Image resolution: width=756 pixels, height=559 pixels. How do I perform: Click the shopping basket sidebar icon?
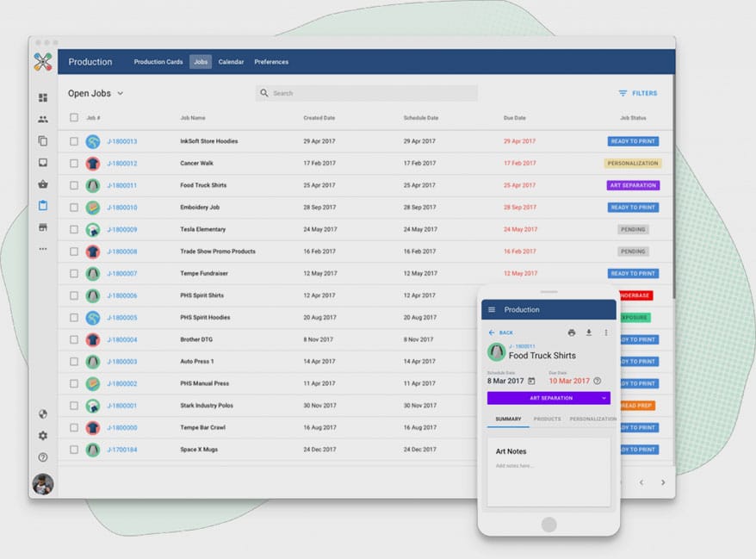43,184
